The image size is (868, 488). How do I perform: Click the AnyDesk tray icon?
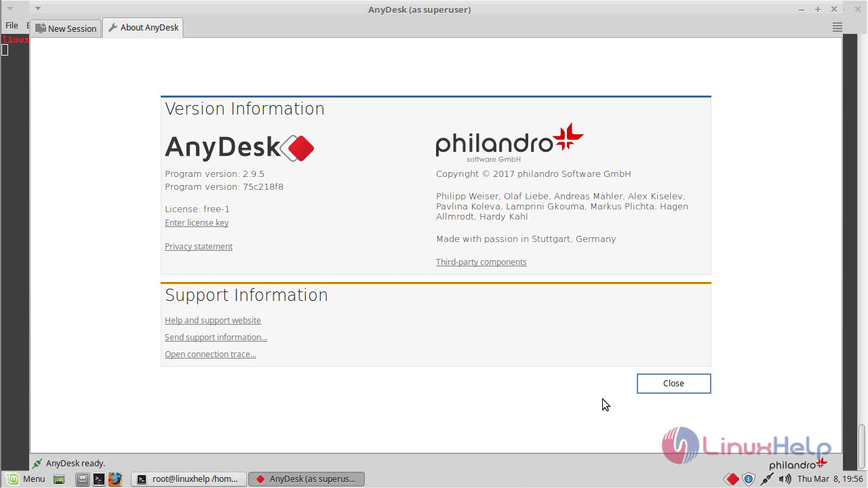(731, 479)
